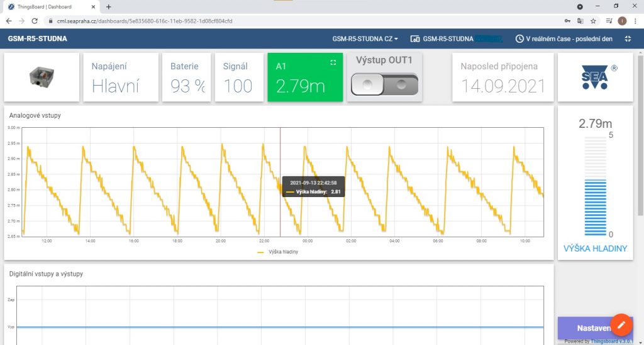Toggle Výška hladiny series in chart legend

(x=277, y=252)
